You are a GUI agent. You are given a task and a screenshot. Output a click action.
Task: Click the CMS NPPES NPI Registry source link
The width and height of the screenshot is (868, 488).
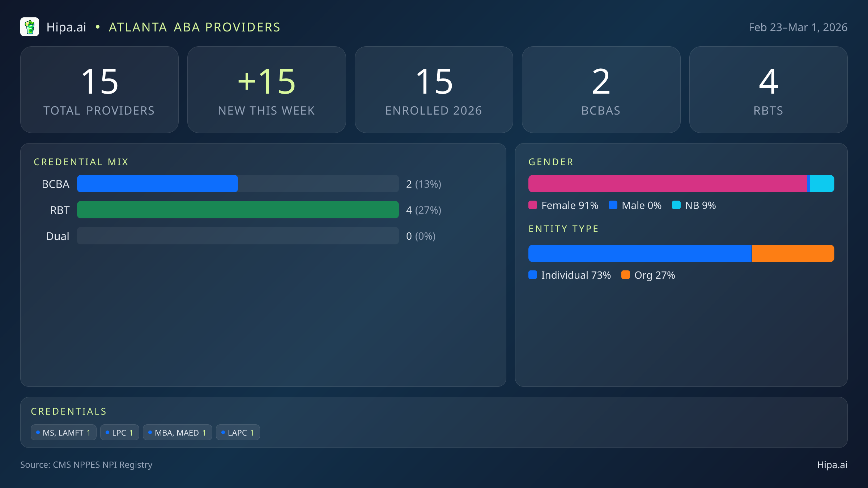click(x=86, y=465)
